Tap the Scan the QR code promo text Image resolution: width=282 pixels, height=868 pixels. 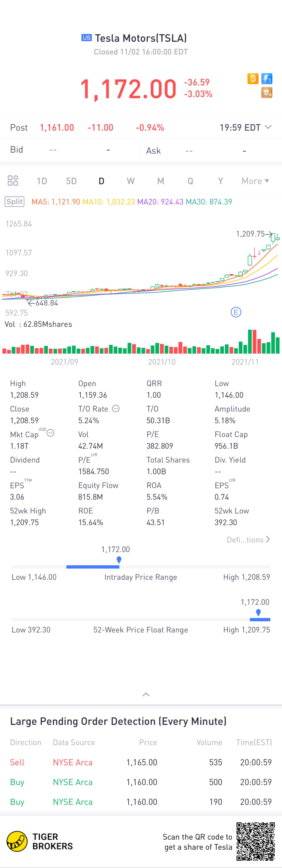coord(198,842)
